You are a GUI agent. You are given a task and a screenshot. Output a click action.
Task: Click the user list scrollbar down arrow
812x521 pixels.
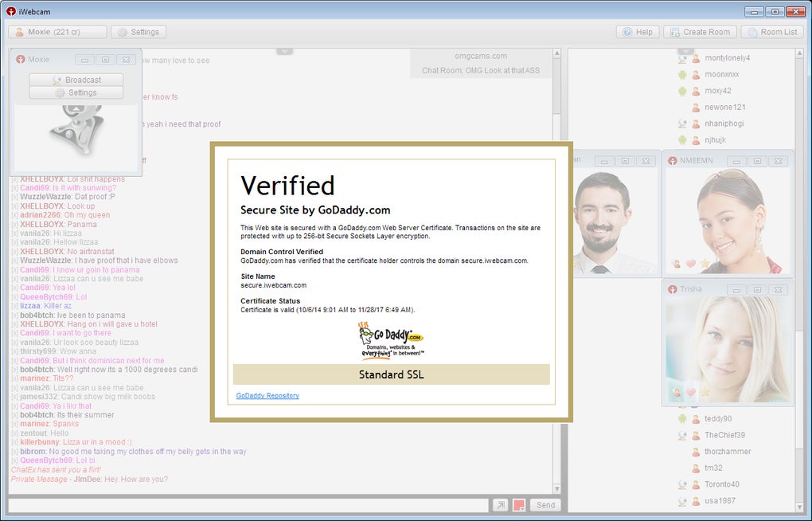coord(798,507)
